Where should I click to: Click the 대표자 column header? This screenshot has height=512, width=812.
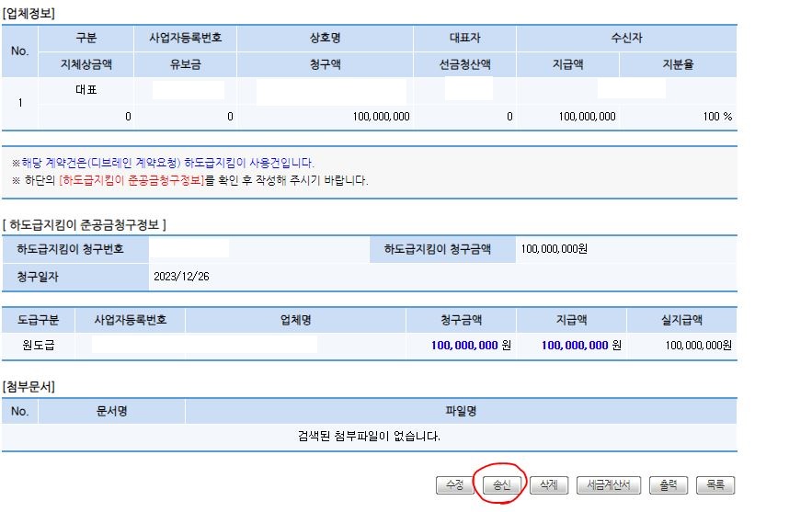click(x=464, y=38)
